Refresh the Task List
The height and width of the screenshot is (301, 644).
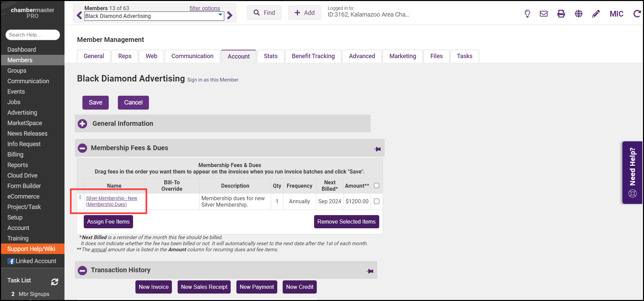click(55, 282)
